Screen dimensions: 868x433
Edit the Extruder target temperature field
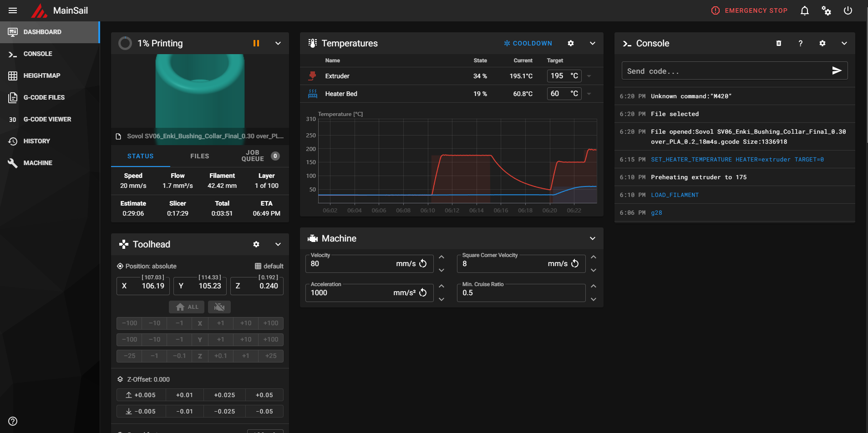pyautogui.click(x=564, y=76)
